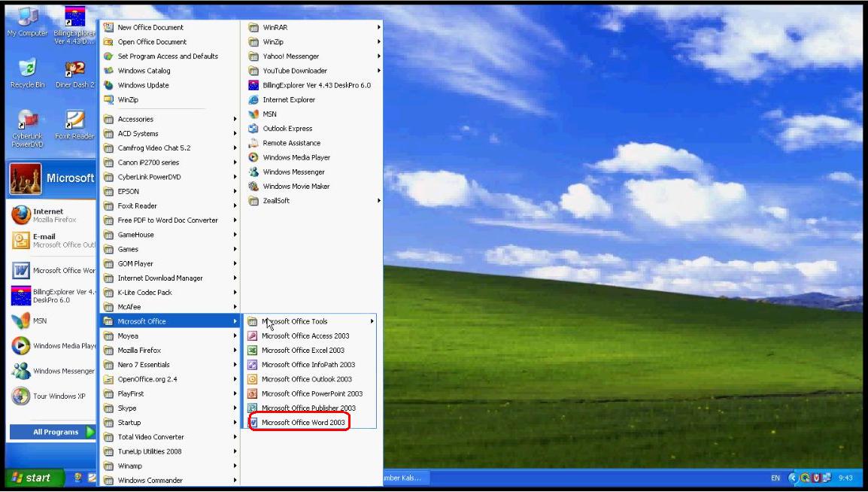Open the Microsoft Office folder entry

[x=169, y=321]
